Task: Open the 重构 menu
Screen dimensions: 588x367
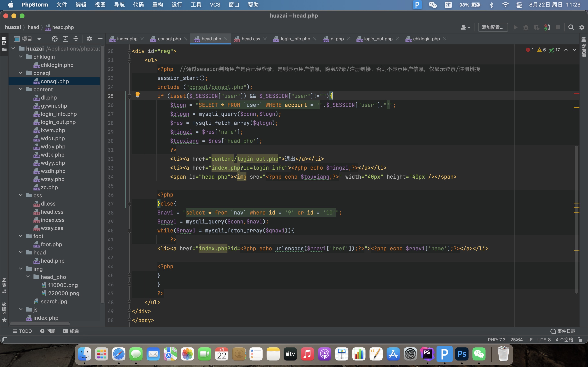Action: pos(157,5)
